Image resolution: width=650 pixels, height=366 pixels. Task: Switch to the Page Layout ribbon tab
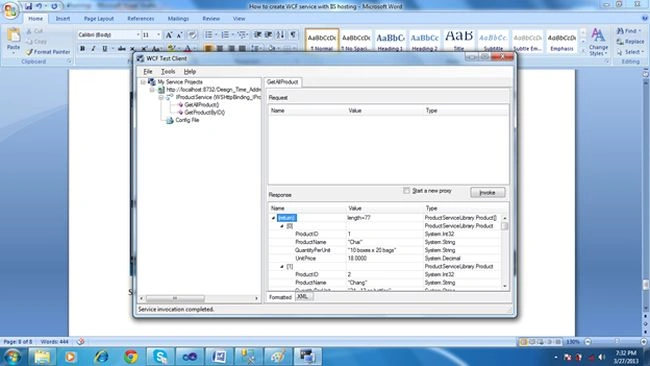[99, 19]
